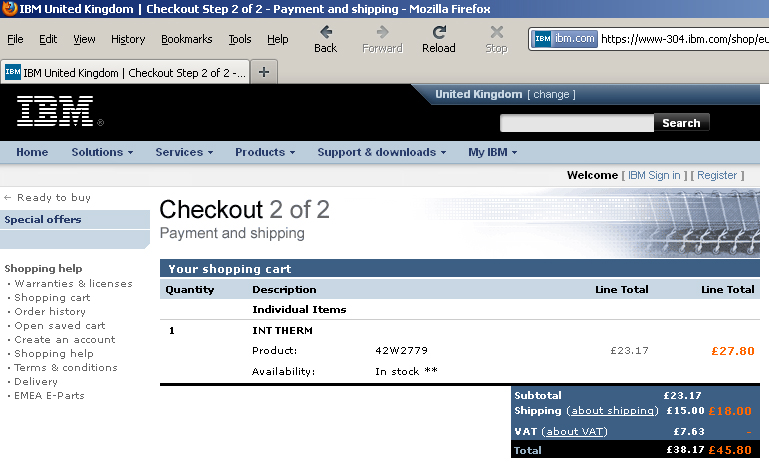Select the £45.80 total amount
This screenshot has width=769, height=468.
click(730, 450)
